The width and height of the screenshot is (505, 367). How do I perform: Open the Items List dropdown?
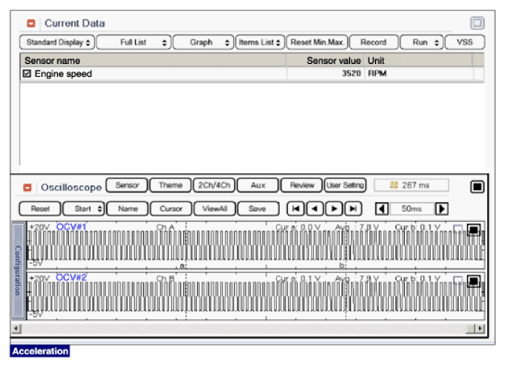tap(260, 42)
